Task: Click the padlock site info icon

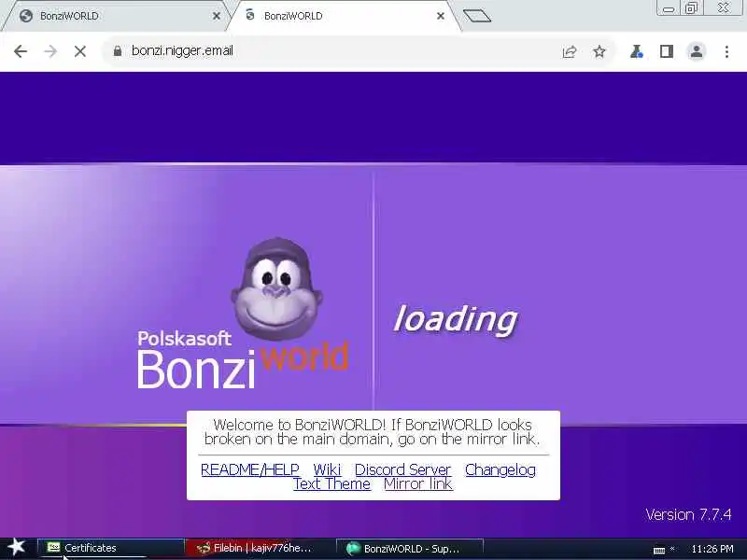Action: pyautogui.click(x=118, y=51)
